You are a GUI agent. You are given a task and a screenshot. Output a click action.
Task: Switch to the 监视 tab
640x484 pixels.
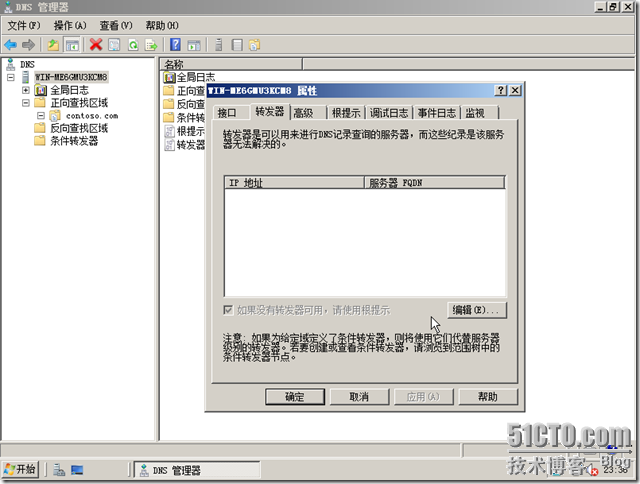(480, 113)
